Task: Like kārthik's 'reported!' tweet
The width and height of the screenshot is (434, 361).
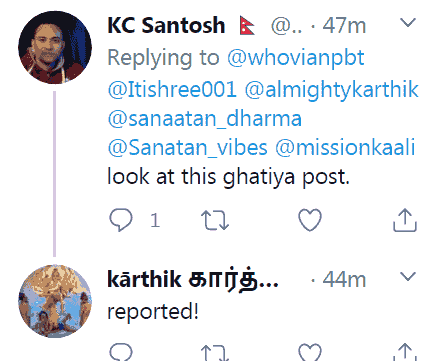Action: pos(310,352)
